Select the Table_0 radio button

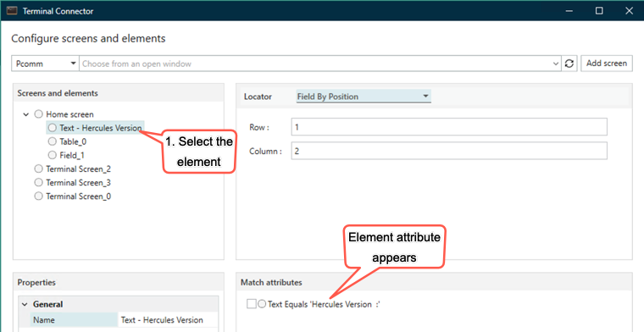point(53,141)
